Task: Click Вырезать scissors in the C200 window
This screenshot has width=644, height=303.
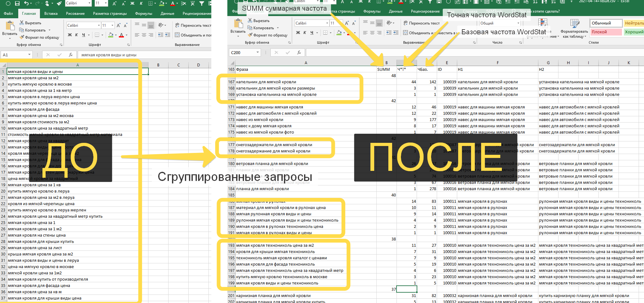Action: click(250, 20)
